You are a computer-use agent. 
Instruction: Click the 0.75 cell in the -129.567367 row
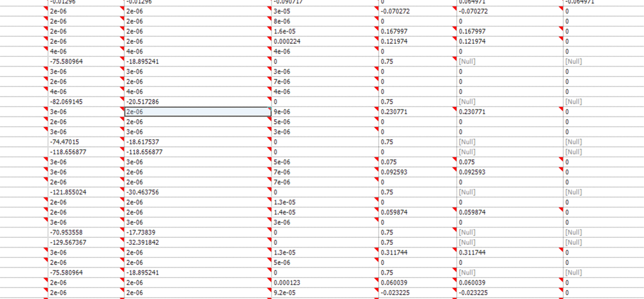[x=418, y=242]
